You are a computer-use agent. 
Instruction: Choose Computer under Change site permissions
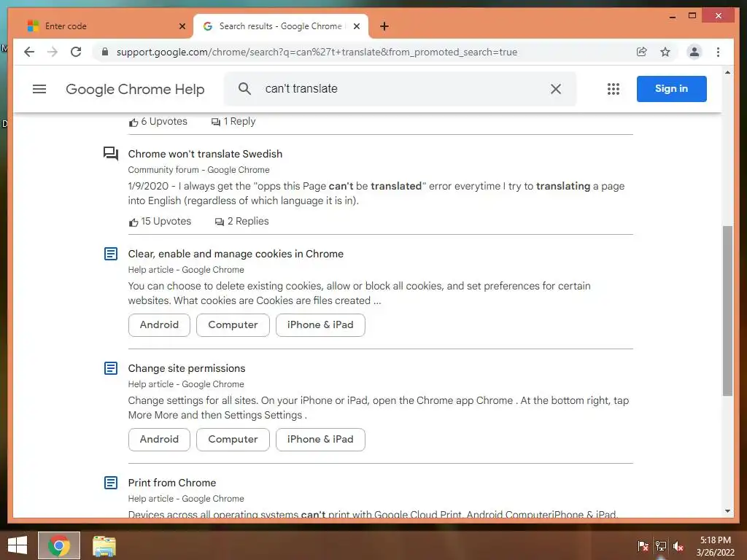pyautogui.click(x=233, y=439)
